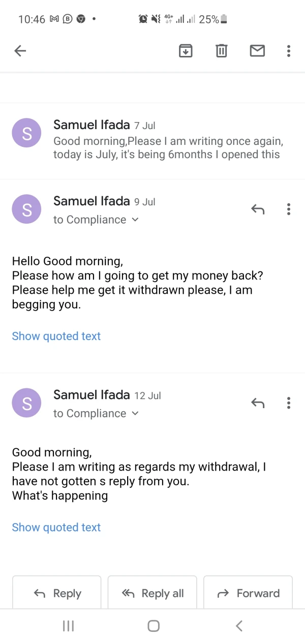Delete the conversation with trash icon
Screen dimensions: 305x644
pos(222,50)
